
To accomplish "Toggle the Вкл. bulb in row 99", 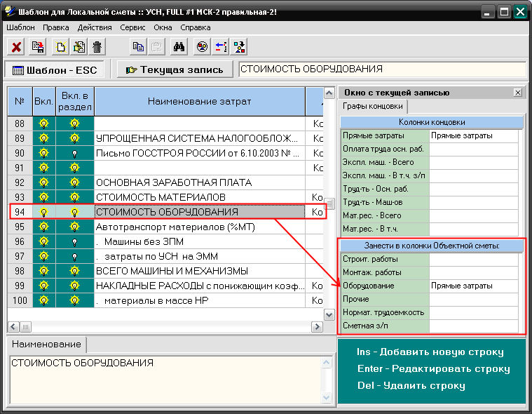I will pos(43,286).
